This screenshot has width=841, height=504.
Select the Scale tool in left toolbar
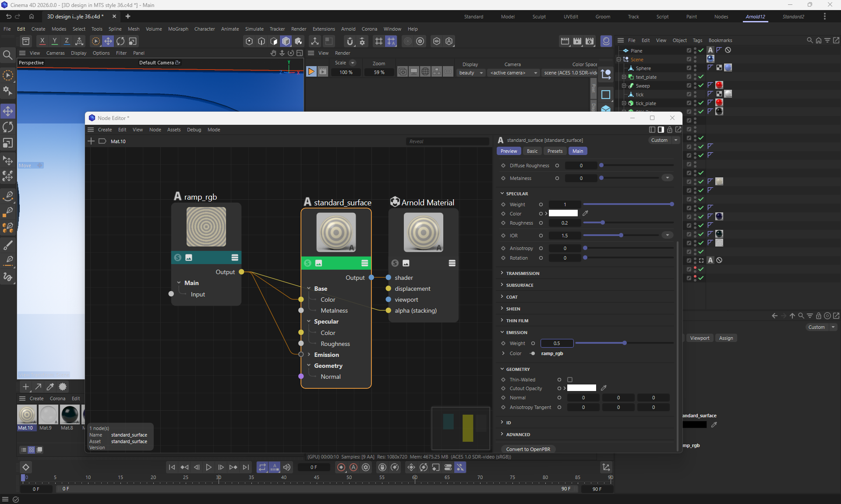pyautogui.click(x=8, y=143)
